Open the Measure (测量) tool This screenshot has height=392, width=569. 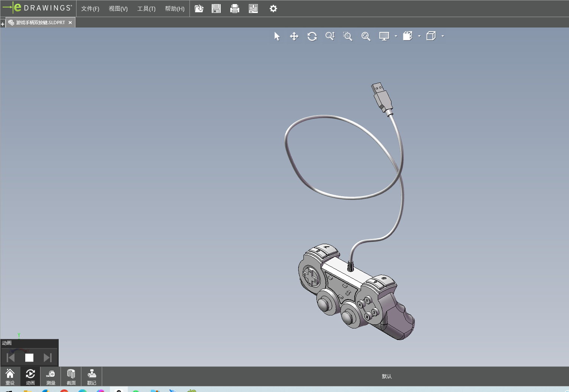pos(51,376)
